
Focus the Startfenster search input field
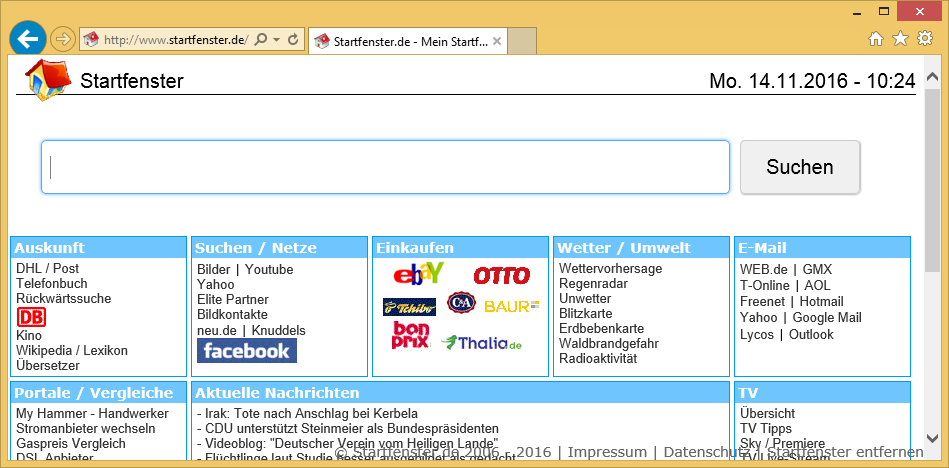click(x=385, y=167)
